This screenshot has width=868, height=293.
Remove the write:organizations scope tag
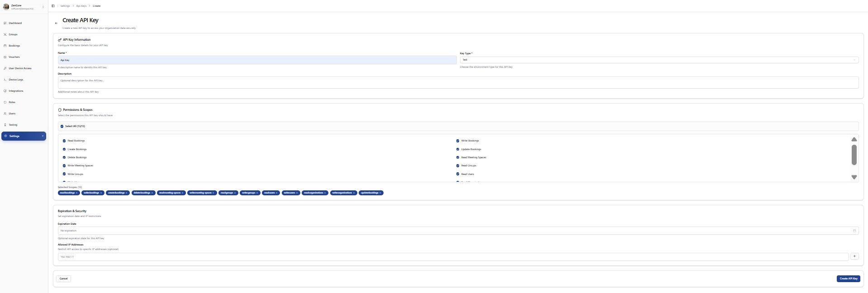354,193
